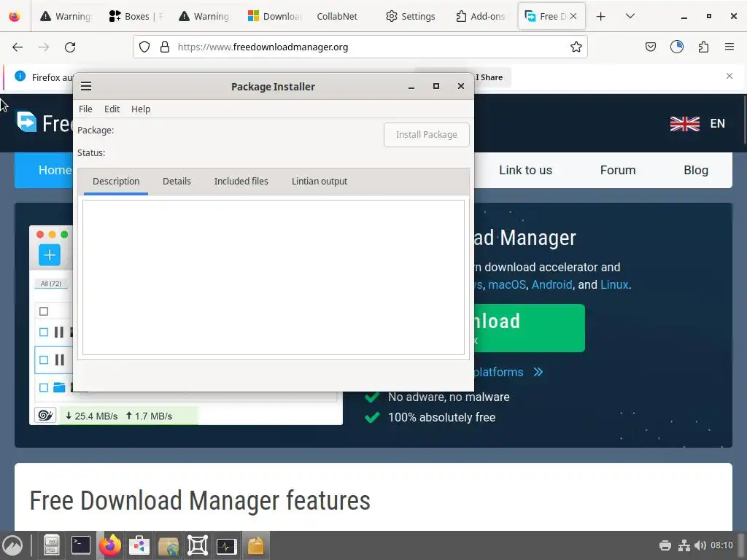Click the Install Package button
Screen dimensions: 747x560
pos(426,135)
